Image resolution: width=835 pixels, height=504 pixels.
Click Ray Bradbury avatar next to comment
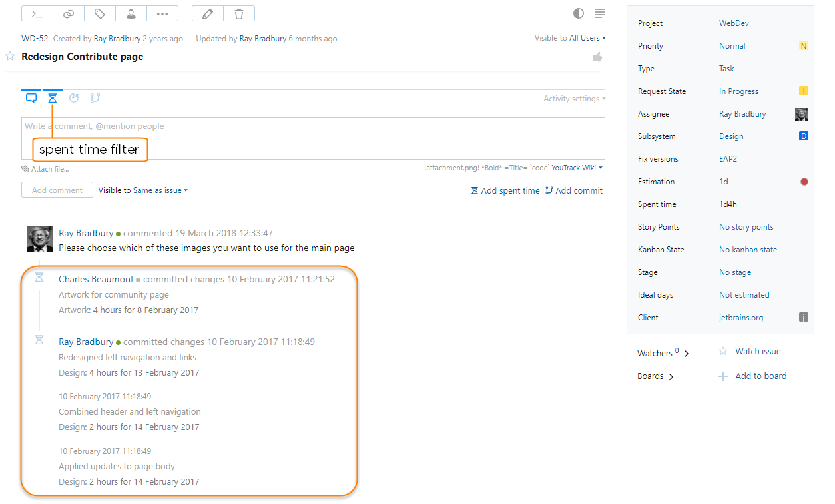(x=40, y=239)
